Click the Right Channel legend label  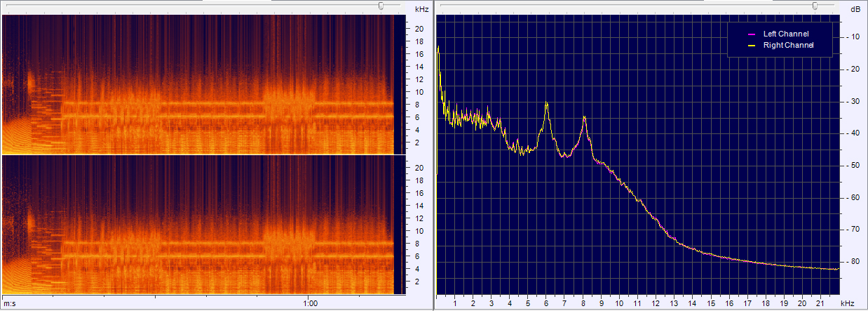tap(785, 45)
